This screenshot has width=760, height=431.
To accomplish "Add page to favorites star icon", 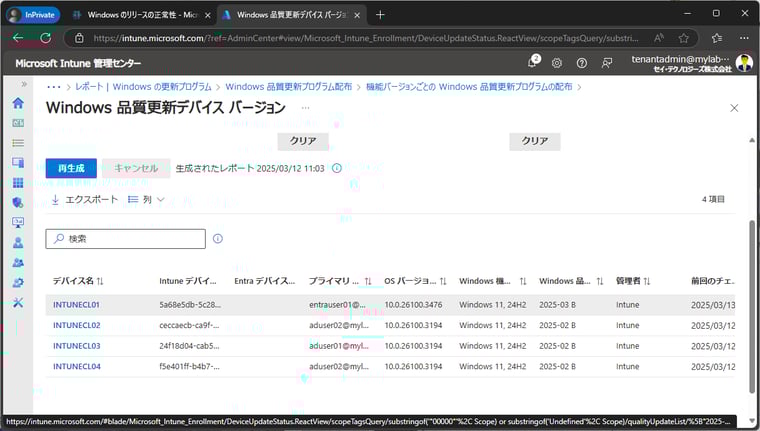I will pos(683,38).
